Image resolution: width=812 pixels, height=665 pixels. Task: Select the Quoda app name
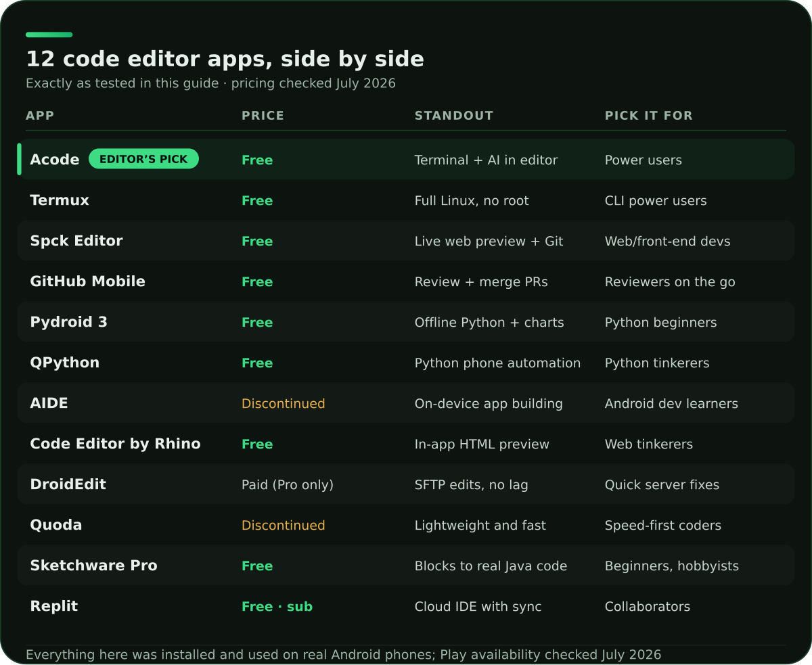(56, 525)
